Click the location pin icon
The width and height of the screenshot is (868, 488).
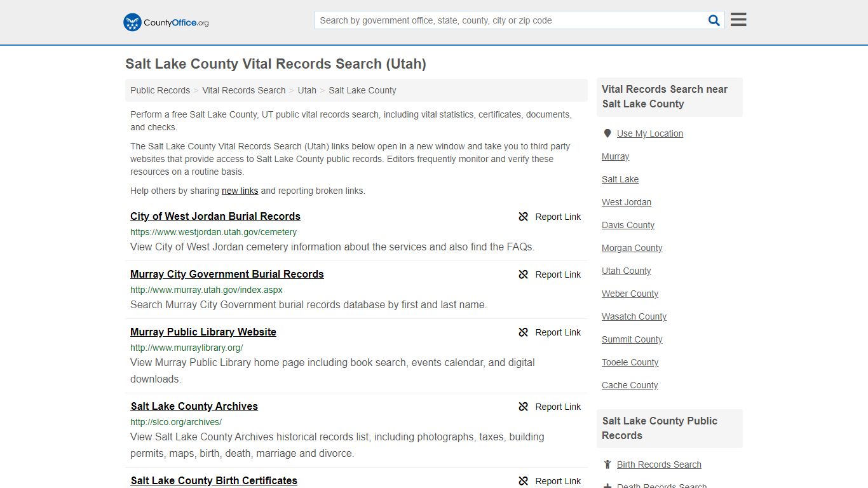click(607, 133)
